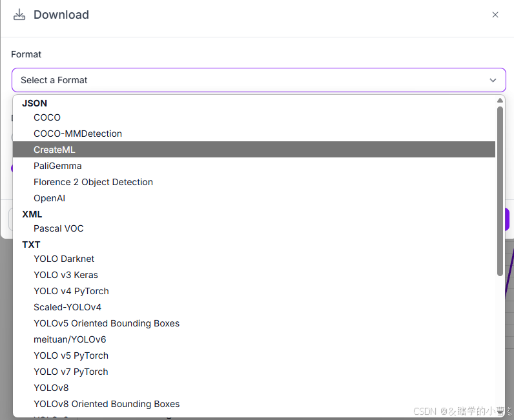
Task: Click the chevron arrow of the format dropdown
Action: pyautogui.click(x=493, y=80)
